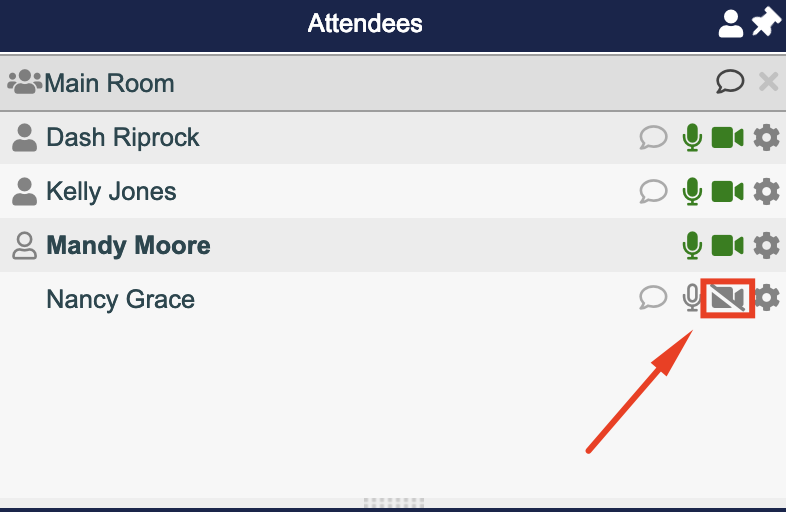Turn off Dash Riprock's camera
786x512 pixels.
[727, 137]
